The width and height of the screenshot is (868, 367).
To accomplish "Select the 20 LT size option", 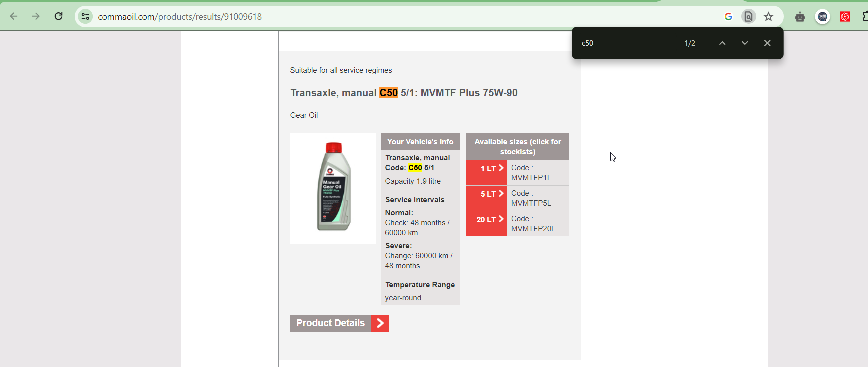I will [x=486, y=224].
